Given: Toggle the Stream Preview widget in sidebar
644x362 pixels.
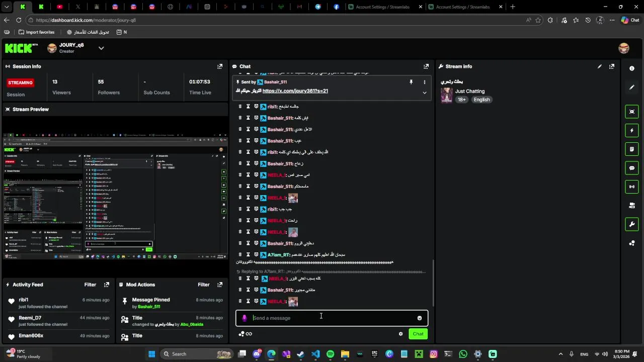Looking at the screenshot, I should [x=632, y=112].
